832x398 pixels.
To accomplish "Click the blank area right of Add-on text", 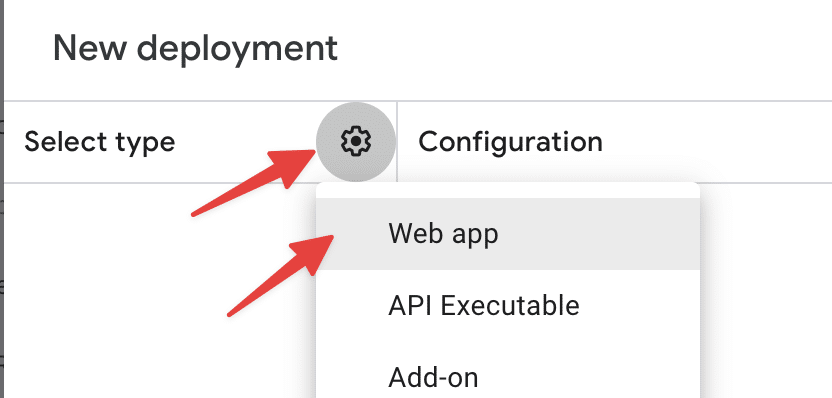I will click(x=589, y=378).
